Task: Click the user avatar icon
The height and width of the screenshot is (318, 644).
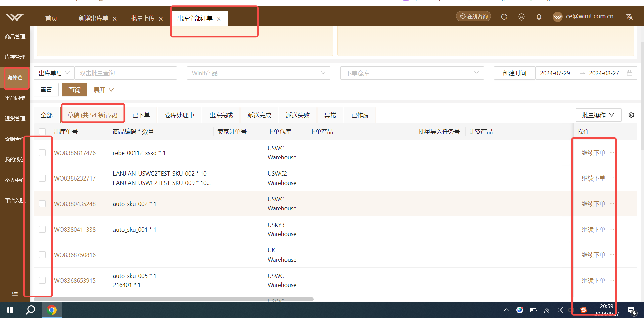Action: point(557,17)
